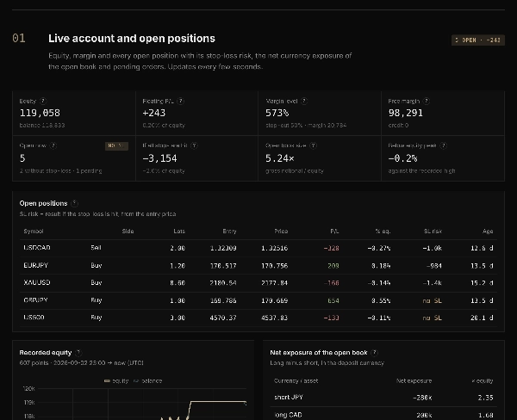This screenshot has height=420, width=517.
Task: Sort positions by the SL risk column header
Action: click(x=433, y=232)
